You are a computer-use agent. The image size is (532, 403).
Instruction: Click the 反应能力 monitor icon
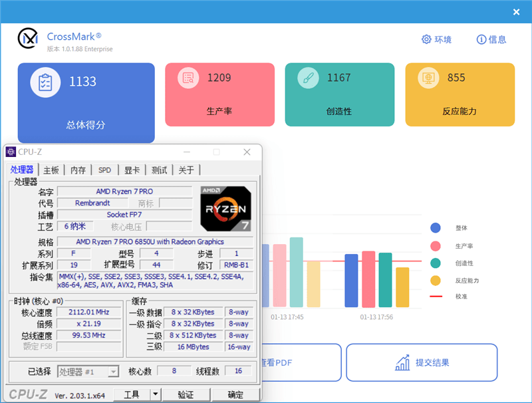tap(428, 78)
